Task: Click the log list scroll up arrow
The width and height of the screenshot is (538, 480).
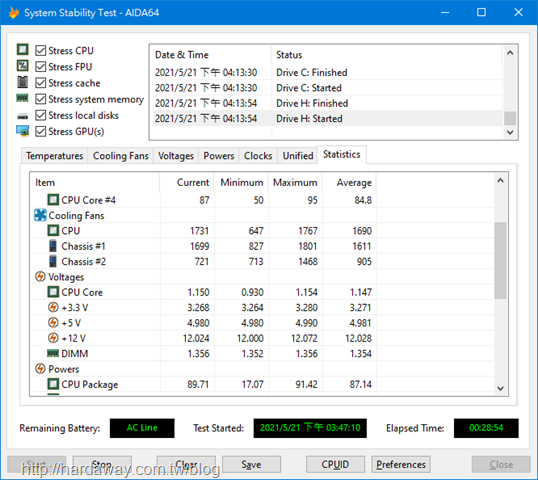Action: pos(510,53)
